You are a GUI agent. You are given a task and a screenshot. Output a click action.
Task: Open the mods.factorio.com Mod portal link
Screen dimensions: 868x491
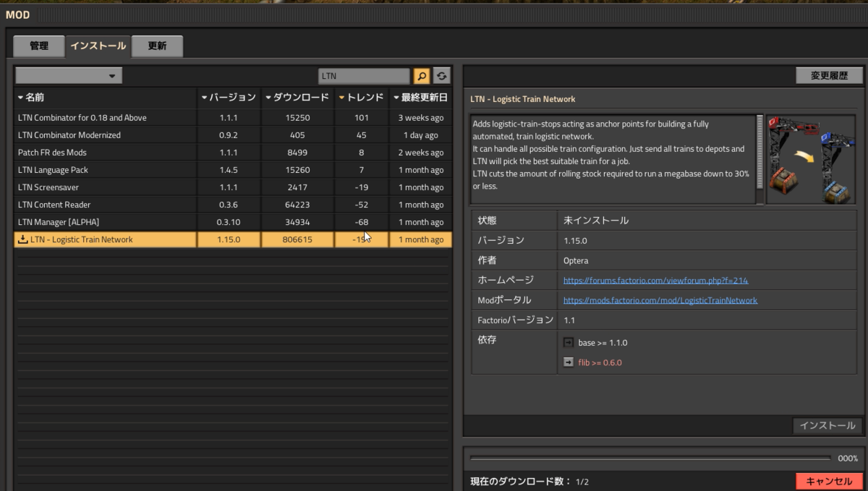tap(660, 300)
